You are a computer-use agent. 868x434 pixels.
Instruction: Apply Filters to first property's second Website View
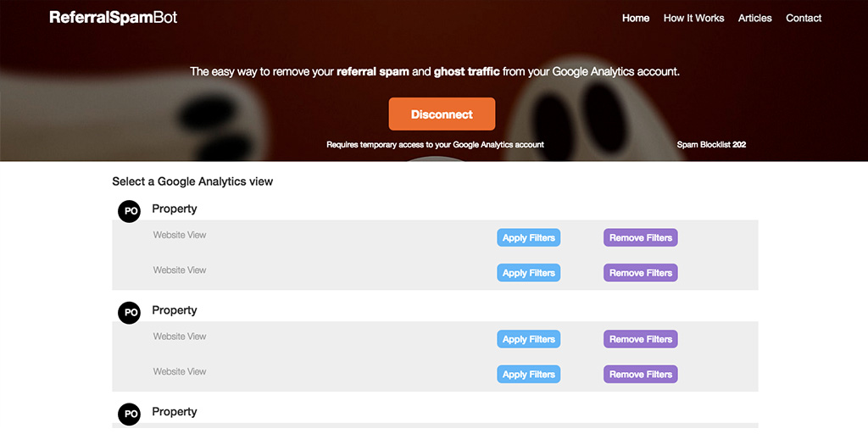[529, 273]
